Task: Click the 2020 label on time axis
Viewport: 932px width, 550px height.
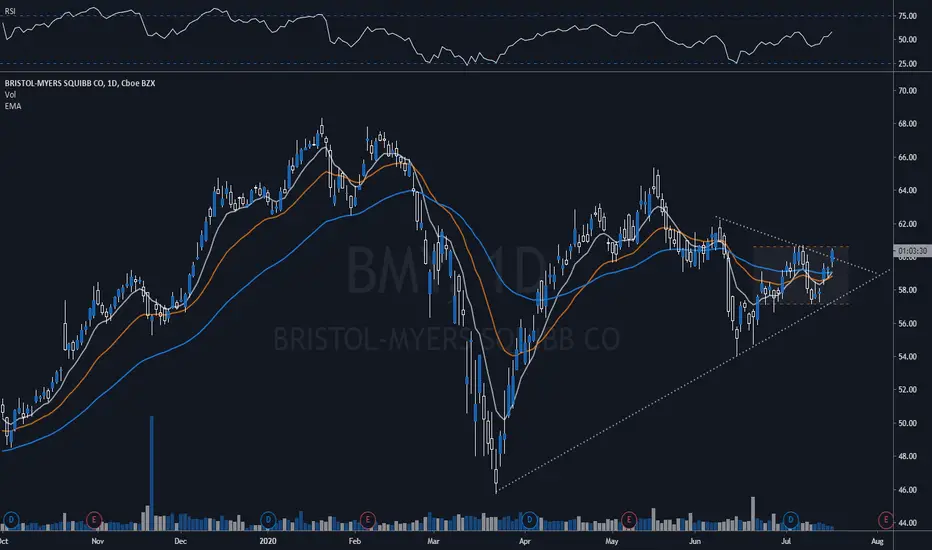Action: pyautogui.click(x=268, y=541)
